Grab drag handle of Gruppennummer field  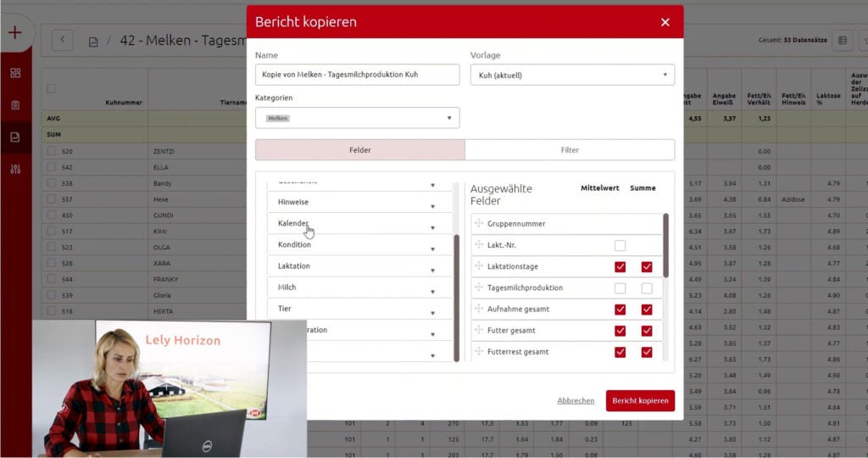(x=479, y=223)
